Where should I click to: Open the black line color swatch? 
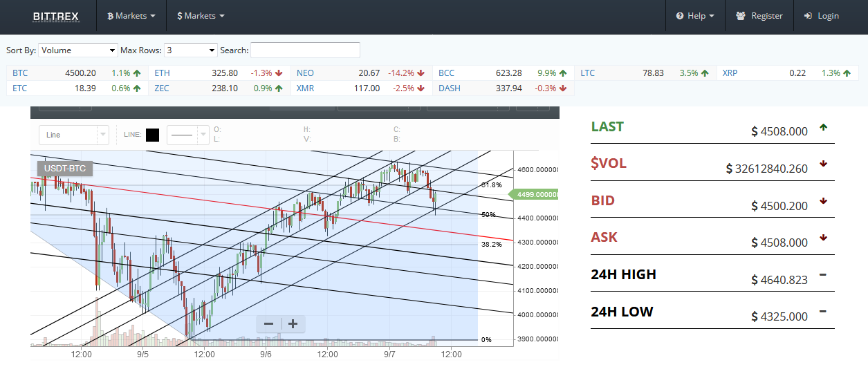coord(152,135)
